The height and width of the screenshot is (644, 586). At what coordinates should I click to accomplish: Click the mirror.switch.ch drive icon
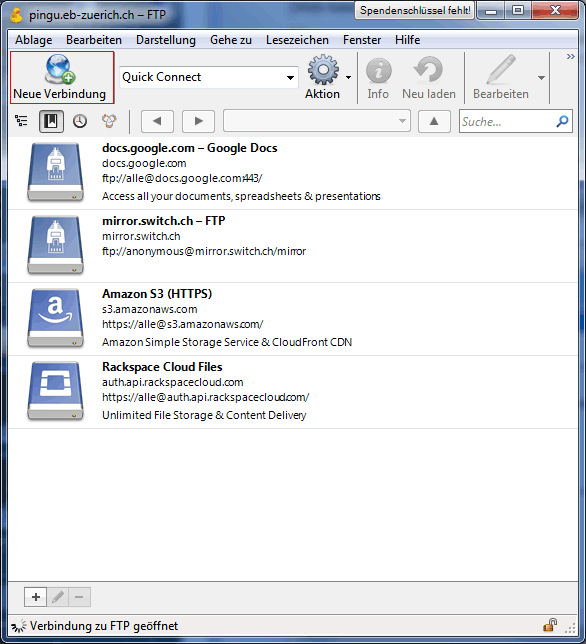tap(55, 245)
